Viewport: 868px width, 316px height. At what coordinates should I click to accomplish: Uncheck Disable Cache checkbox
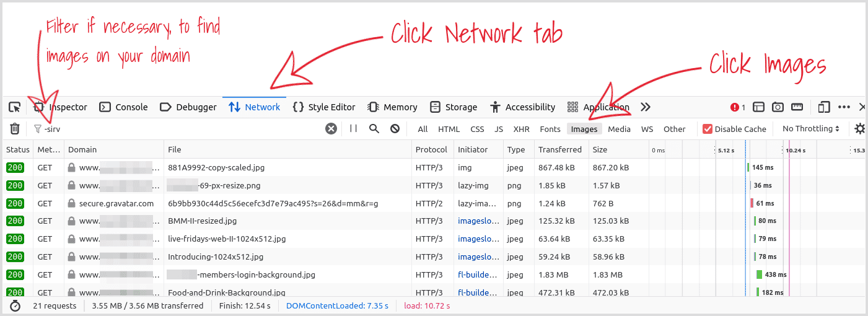point(708,129)
